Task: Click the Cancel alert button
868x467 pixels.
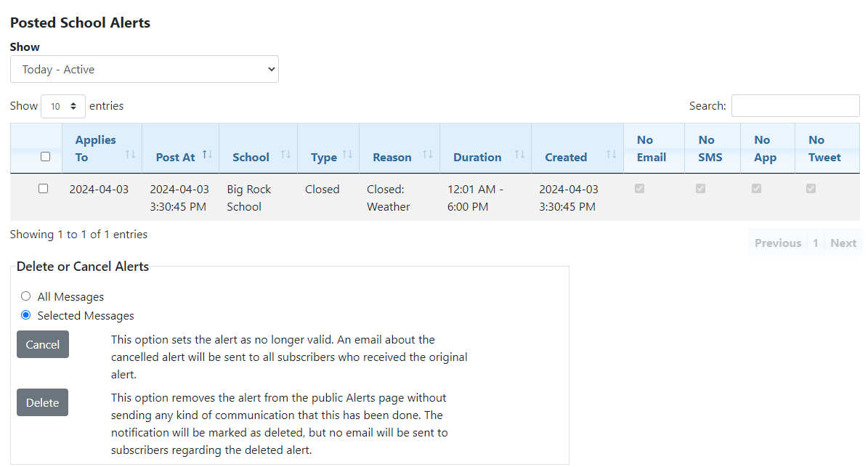Action: pos(43,345)
